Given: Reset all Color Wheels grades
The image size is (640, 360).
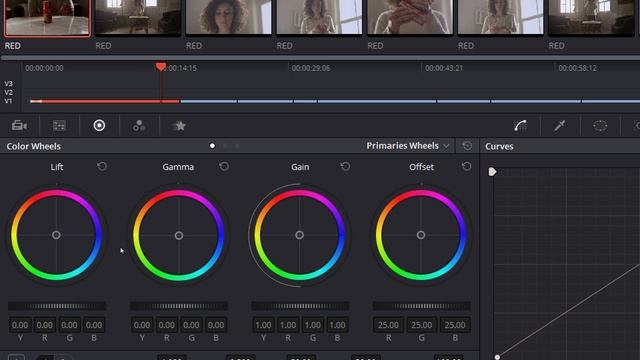Looking at the screenshot, I should click(467, 146).
